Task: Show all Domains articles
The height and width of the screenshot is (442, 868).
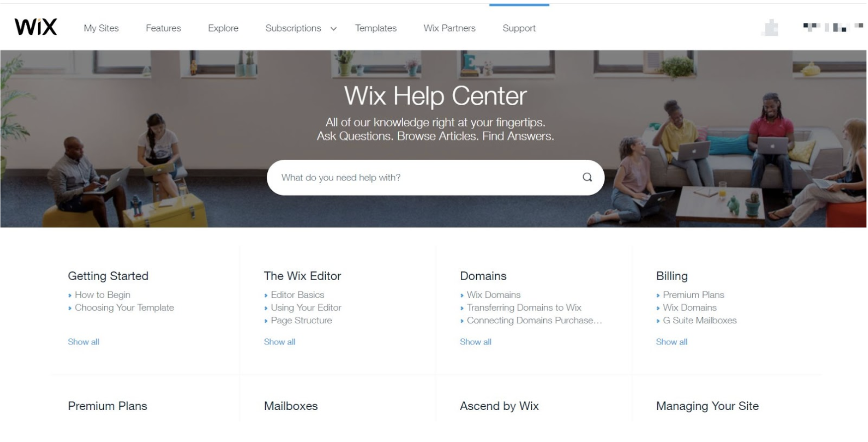Action: point(475,342)
